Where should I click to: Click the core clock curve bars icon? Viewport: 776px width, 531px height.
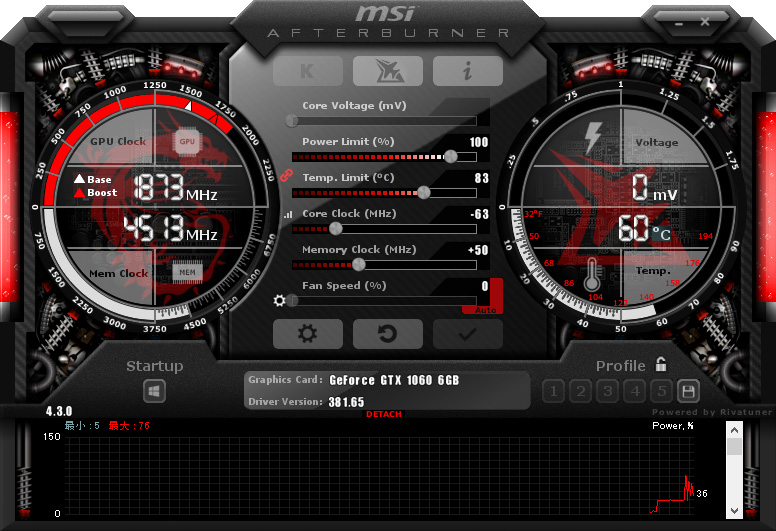pyautogui.click(x=288, y=214)
